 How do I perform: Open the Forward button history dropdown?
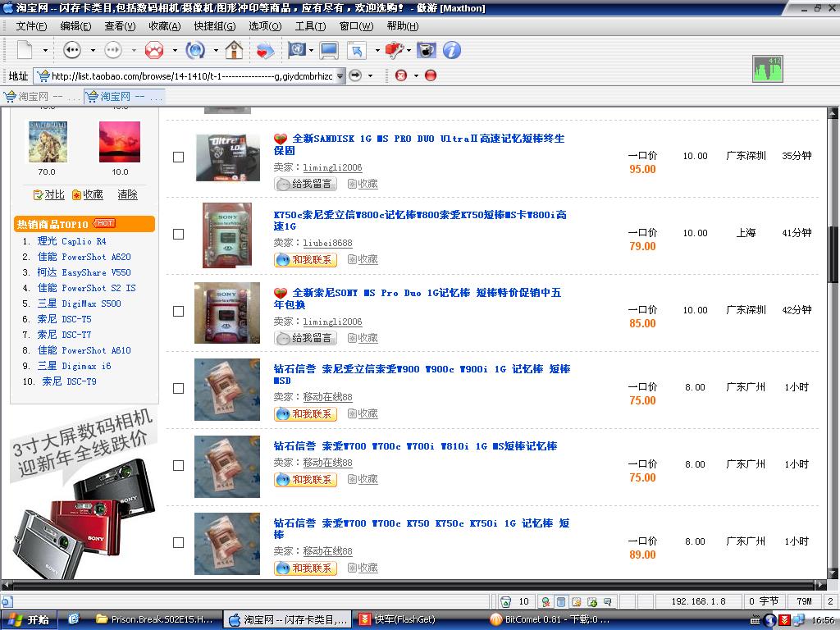click(134, 50)
